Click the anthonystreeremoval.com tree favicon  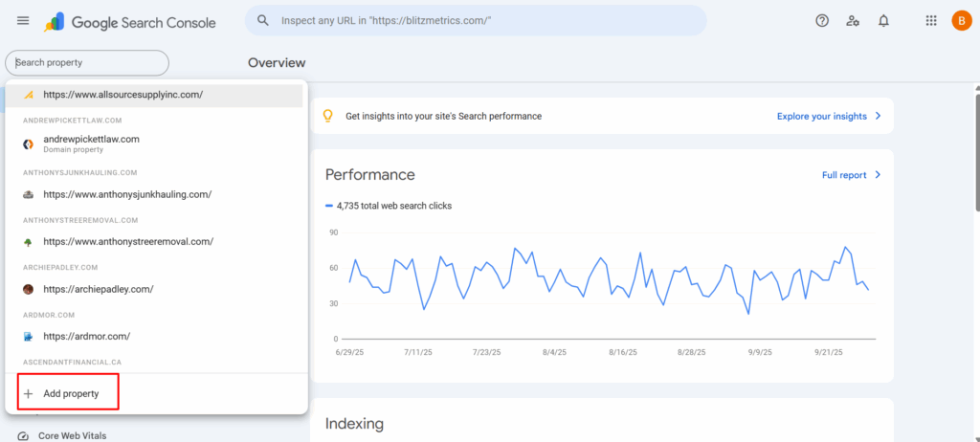tap(28, 241)
